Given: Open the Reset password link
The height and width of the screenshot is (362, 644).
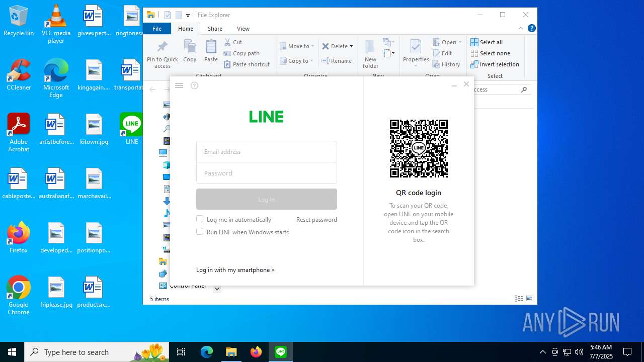Looking at the screenshot, I should [316, 219].
